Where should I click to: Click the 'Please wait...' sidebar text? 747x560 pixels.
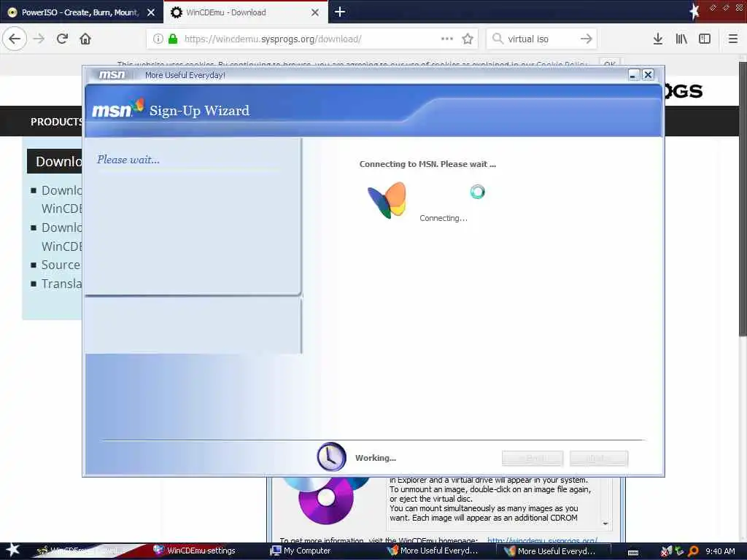point(128,160)
